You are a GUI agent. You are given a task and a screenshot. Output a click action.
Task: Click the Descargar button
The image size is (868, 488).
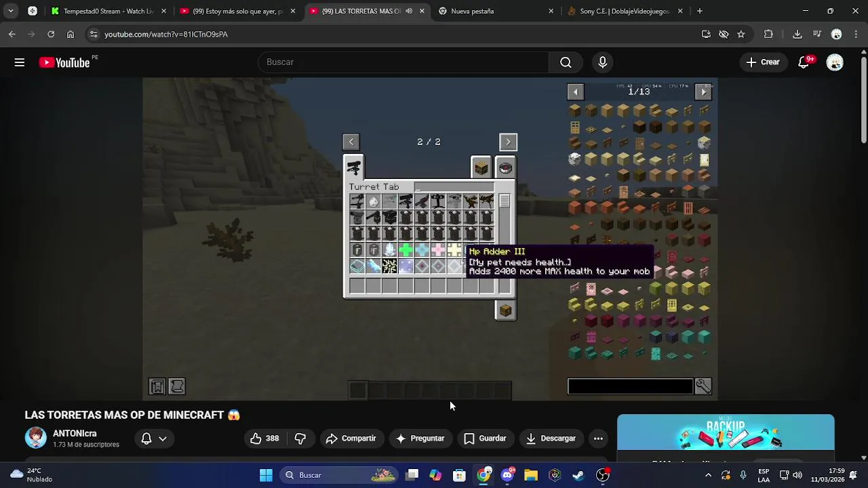(x=551, y=439)
